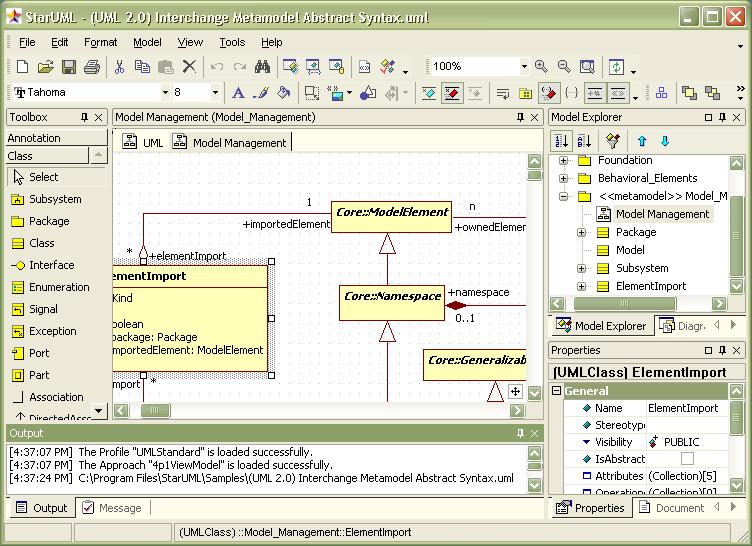This screenshot has height=546, width=752.
Task: Pin the Model Explorer panel
Action: coord(722,117)
